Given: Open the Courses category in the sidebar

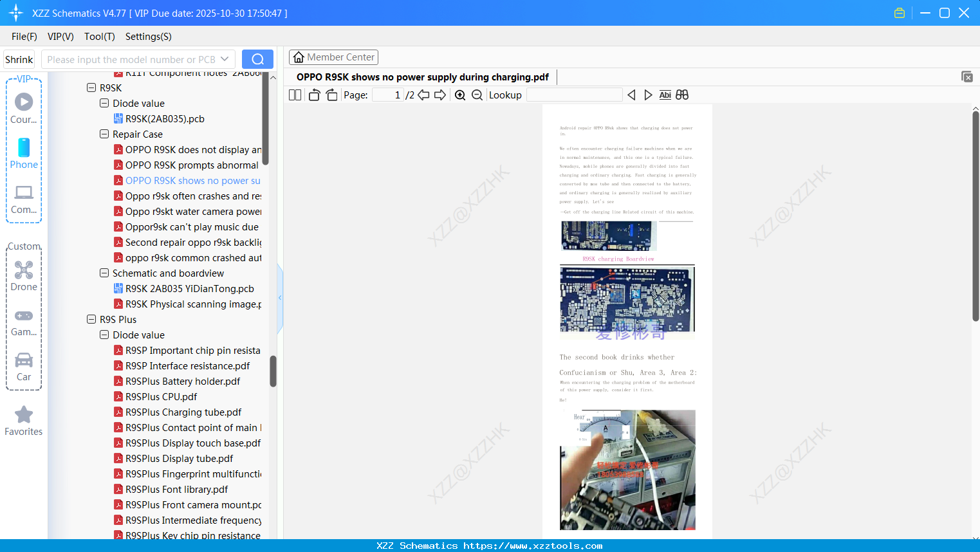Looking at the screenshot, I should tap(24, 108).
